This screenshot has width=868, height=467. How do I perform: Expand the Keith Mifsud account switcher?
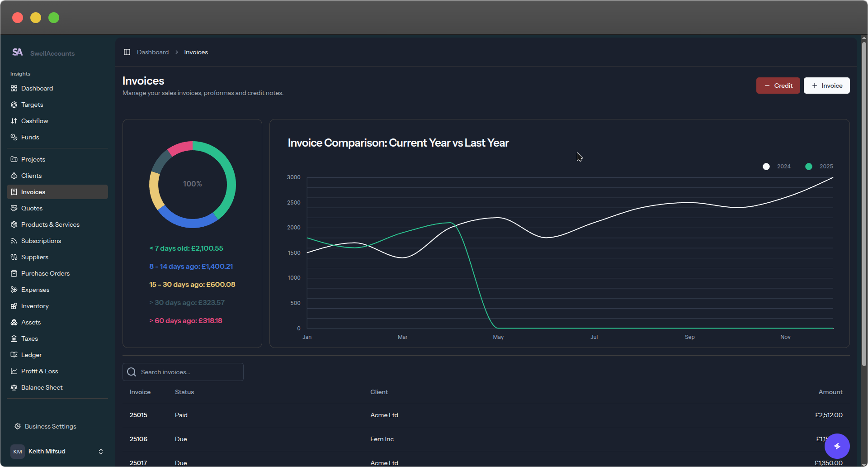click(x=100, y=452)
